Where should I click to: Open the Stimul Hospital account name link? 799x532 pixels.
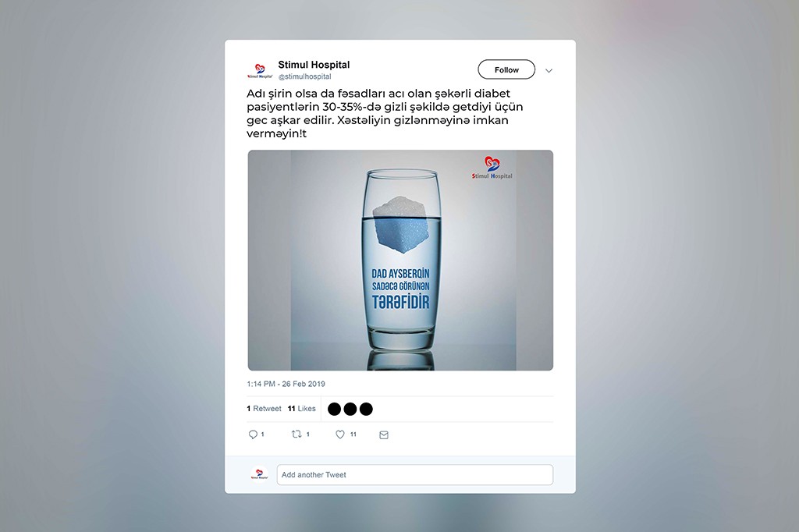(314, 65)
